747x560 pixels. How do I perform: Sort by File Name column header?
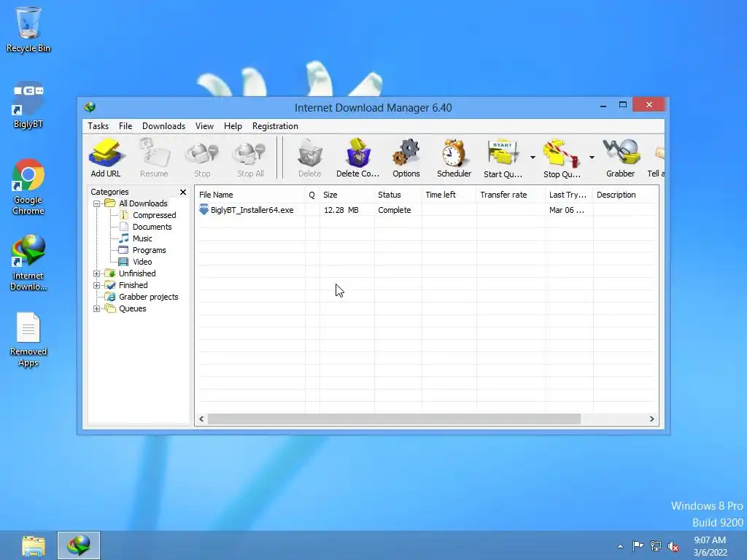[249, 195]
